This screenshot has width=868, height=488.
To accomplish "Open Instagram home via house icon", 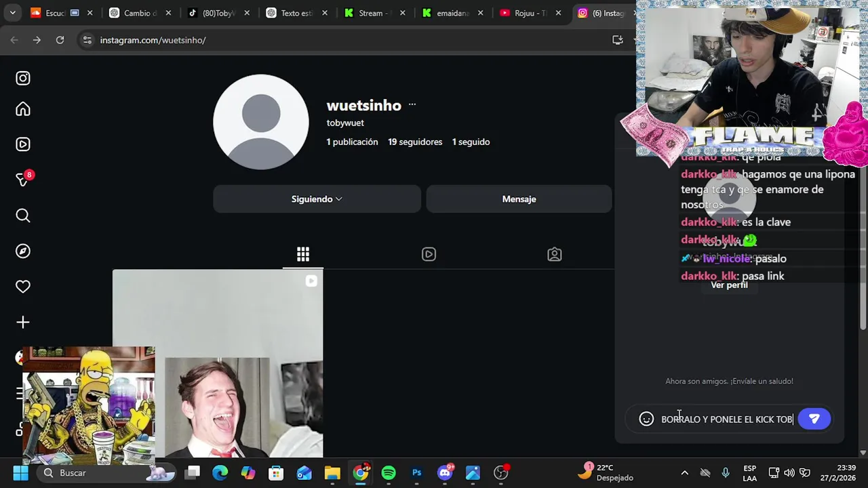I will tap(23, 109).
